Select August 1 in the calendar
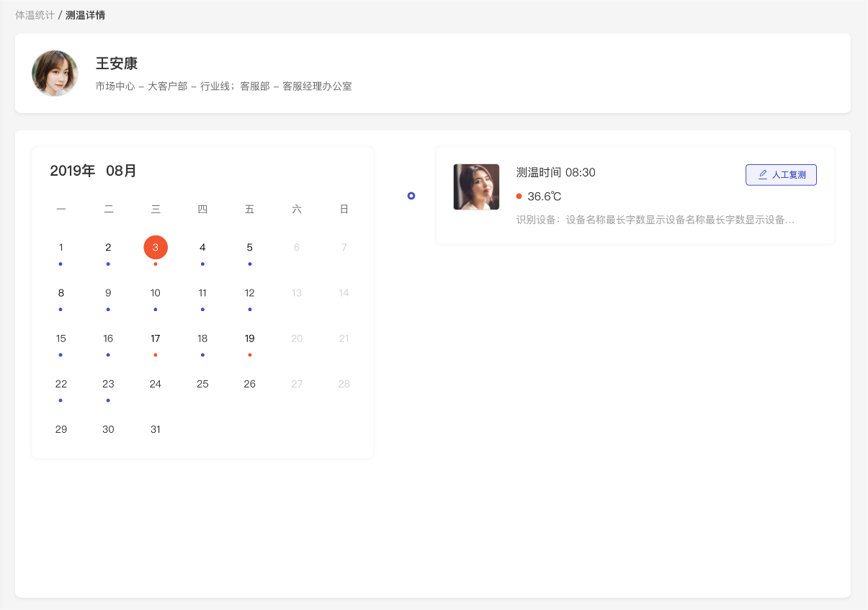Image resolution: width=868 pixels, height=610 pixels. click(x=61, y=247)
